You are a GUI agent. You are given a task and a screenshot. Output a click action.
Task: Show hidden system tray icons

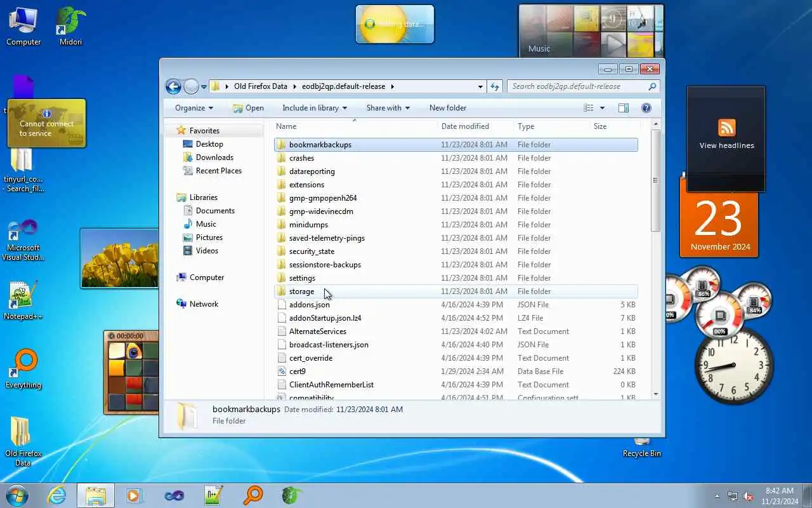click(717, 496)
